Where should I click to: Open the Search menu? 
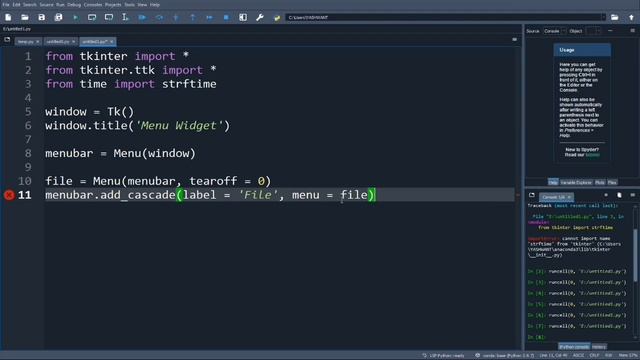(29, 4)
